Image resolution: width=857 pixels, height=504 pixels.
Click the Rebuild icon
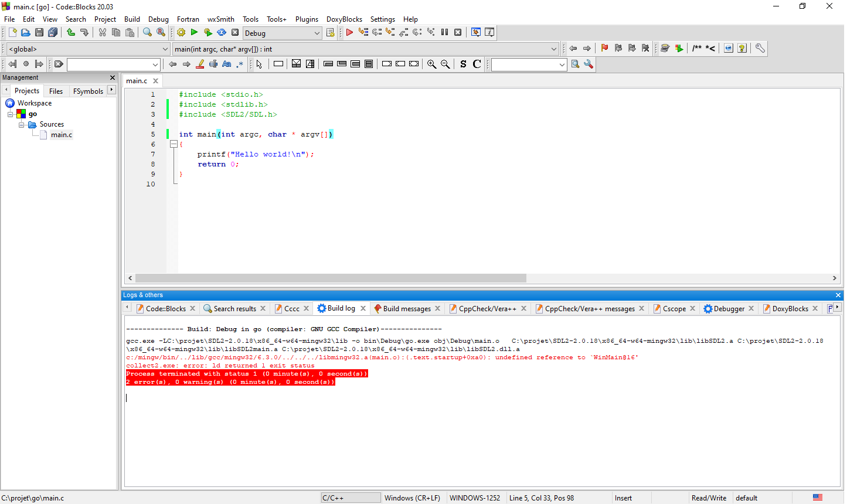(222, 32)
